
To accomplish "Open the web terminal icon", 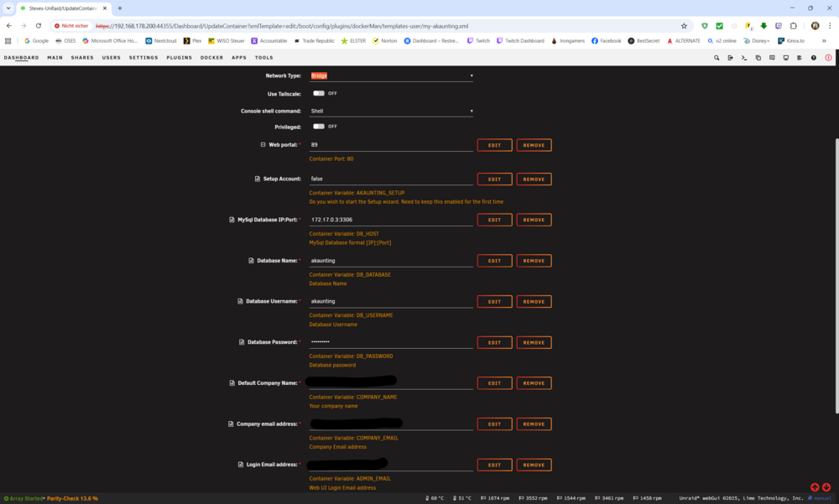I will coord(744,58).
